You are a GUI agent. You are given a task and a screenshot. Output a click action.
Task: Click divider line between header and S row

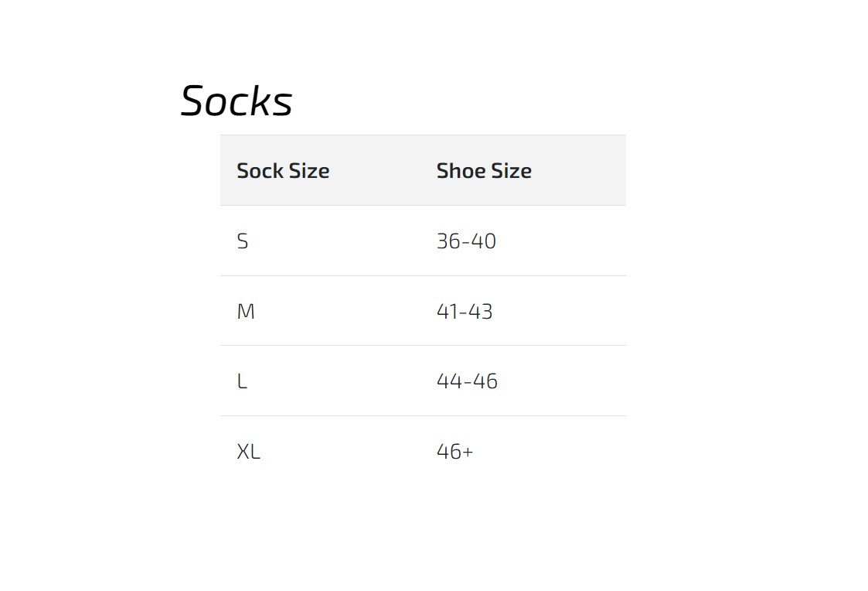pyautogui.click(x=423, y=206)
